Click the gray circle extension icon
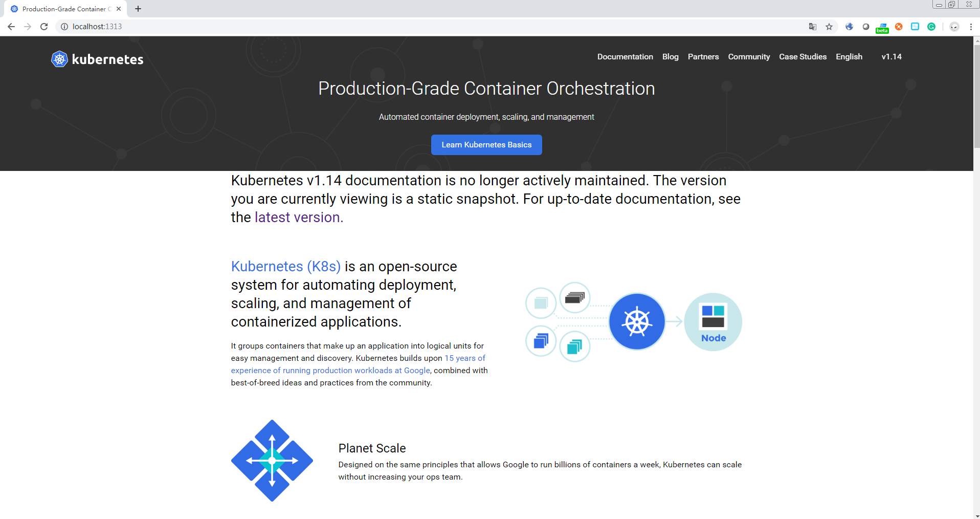 (x=866, y=27)
